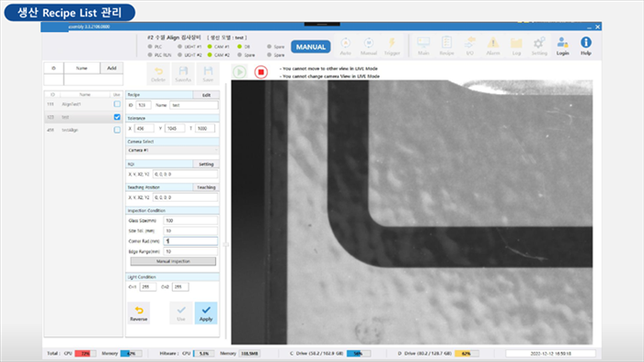Screen dimensions: 644x362
Task: Open the Alarm warning icon
Action: 493,46
